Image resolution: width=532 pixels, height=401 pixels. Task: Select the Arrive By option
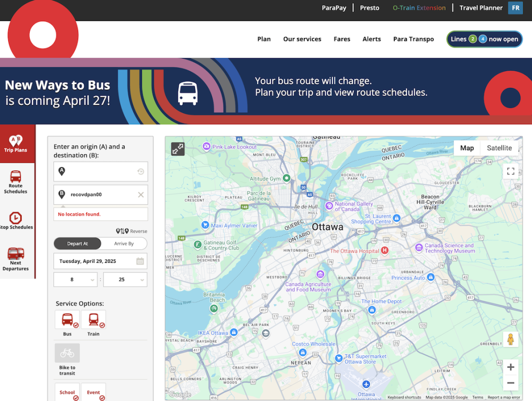tap(124, 244)
